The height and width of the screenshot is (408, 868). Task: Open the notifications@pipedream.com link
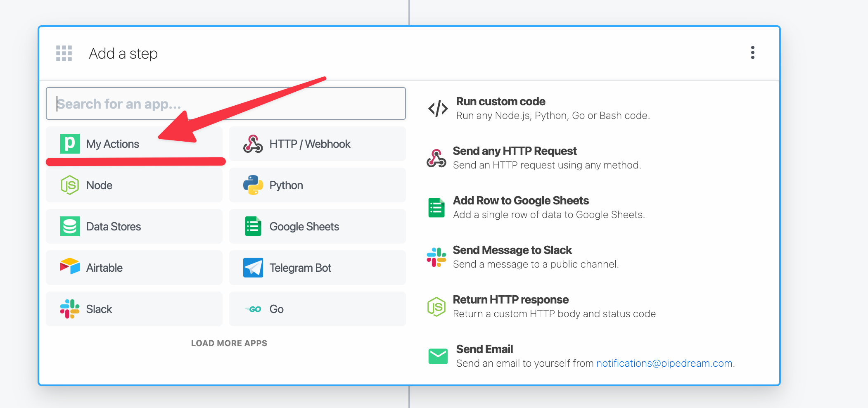[664, 363]
